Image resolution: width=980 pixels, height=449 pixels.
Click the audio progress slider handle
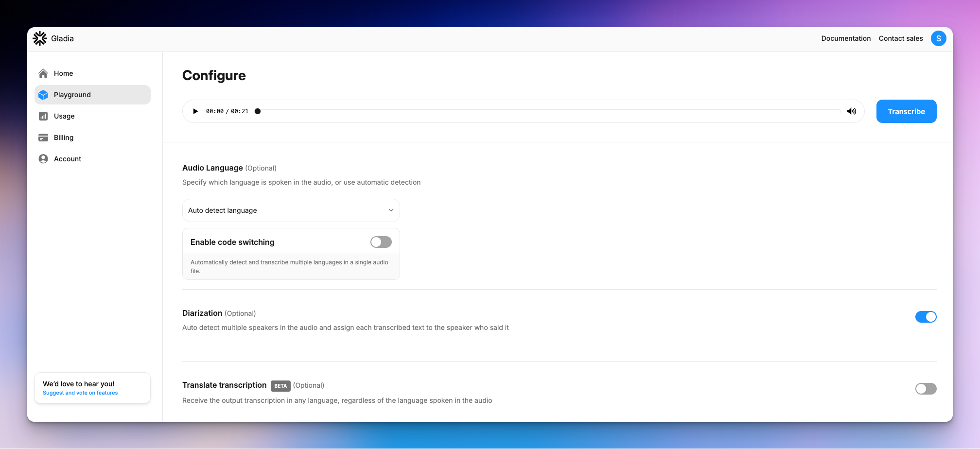tap(258, 111)
